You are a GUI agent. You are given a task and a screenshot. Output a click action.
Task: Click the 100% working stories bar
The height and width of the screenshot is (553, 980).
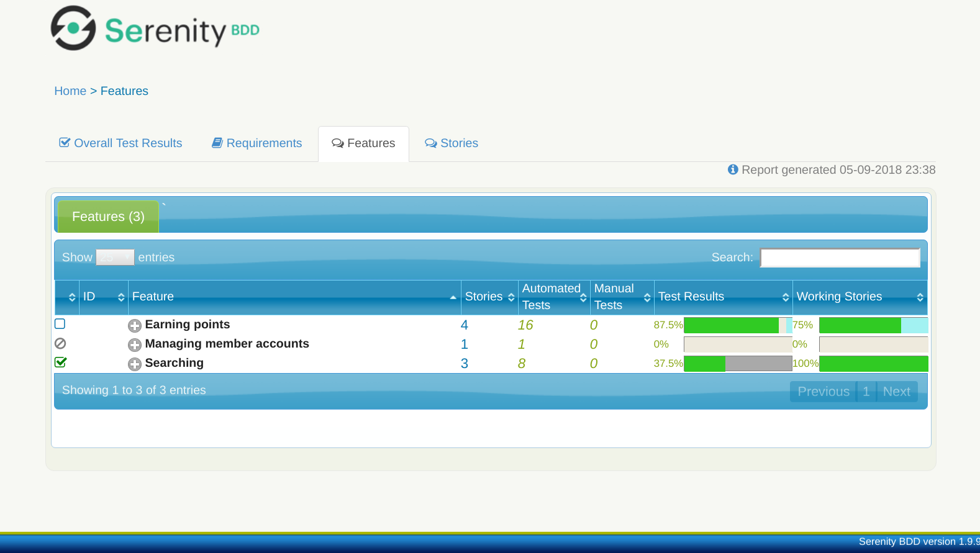click(873, 364)
